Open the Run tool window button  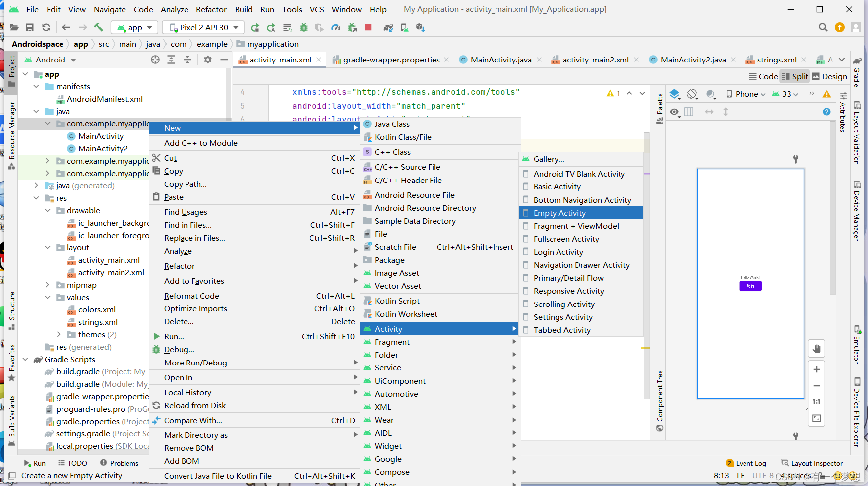(x=35, y=463)
